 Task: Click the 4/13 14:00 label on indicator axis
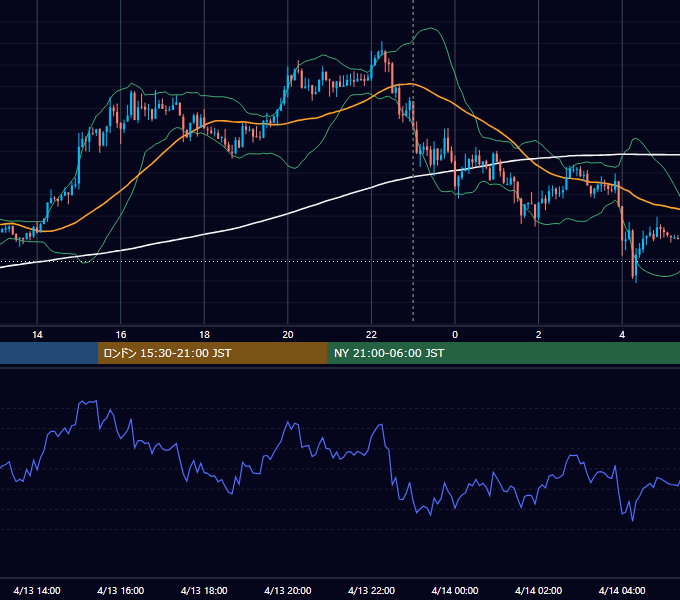37,590
